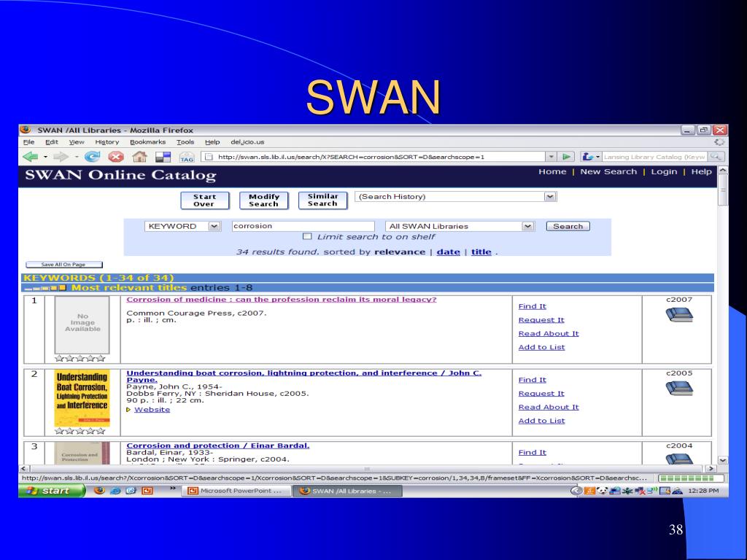Click the del.icio.us bookmarks toolbar icon

[163, 157]
